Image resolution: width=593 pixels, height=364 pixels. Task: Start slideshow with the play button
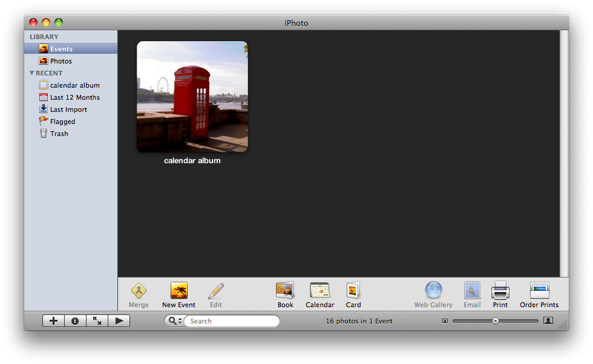[119, 321]
